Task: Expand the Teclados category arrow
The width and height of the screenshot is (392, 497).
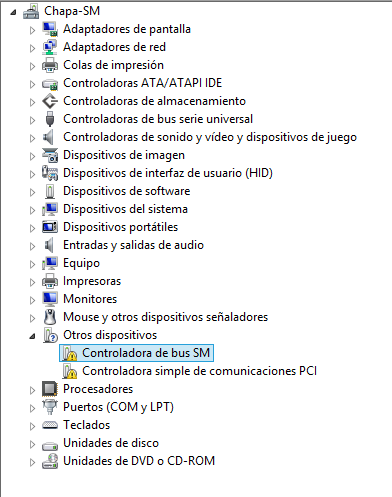Action: tap(32, 426)
